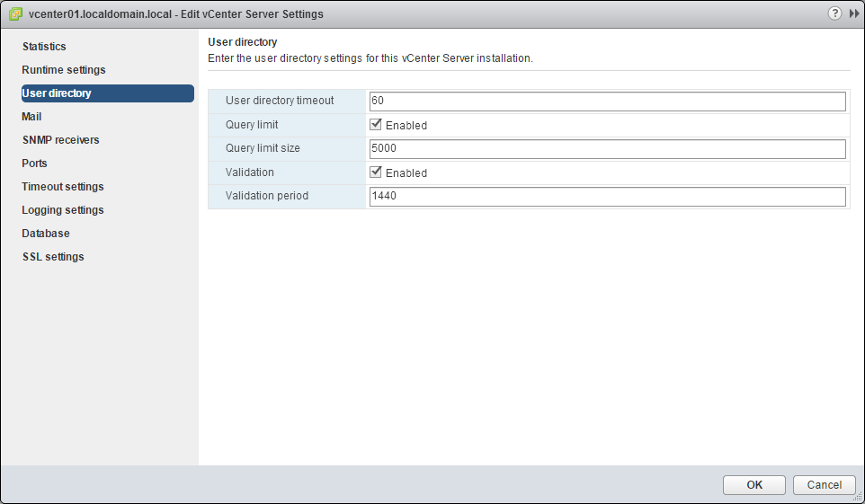
Task: Select User directory in the sidebar
Action: [x=57, y=93]
